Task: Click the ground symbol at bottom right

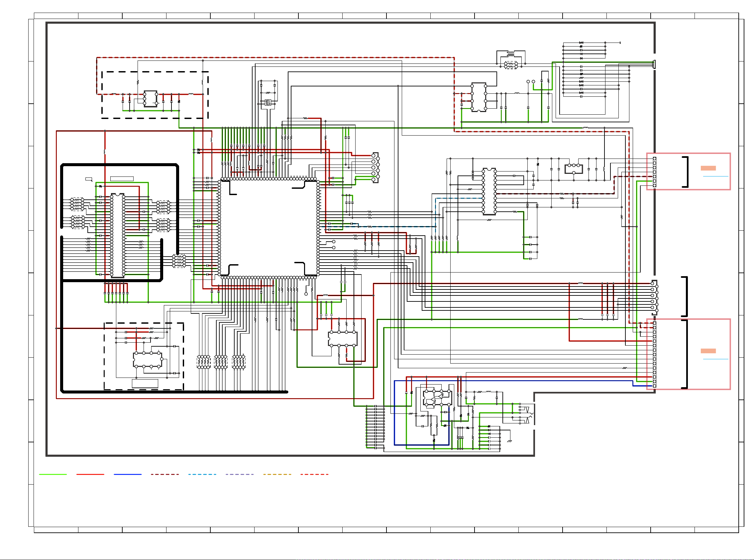Action: pyautogui.click(x=509, y=441)
